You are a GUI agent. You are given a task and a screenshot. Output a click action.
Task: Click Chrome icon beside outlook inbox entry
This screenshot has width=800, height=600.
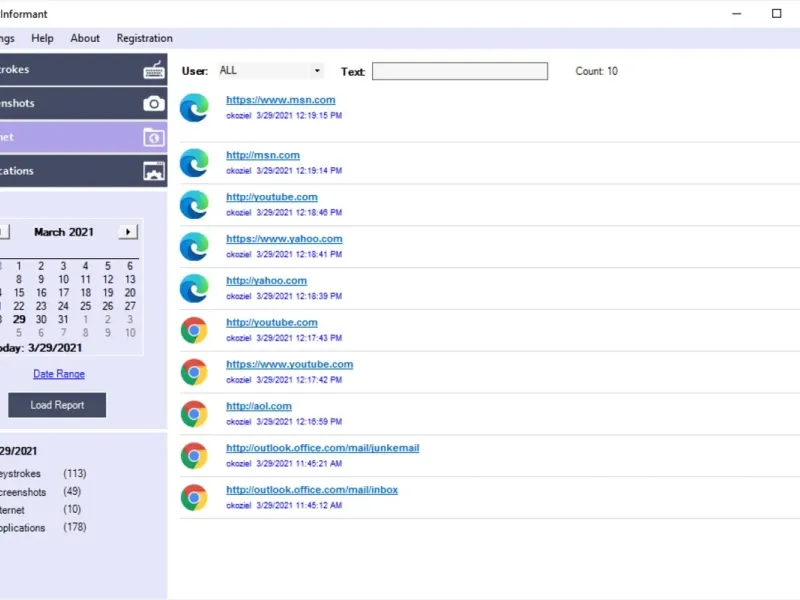pyautogui.click(x=194, y=497)
